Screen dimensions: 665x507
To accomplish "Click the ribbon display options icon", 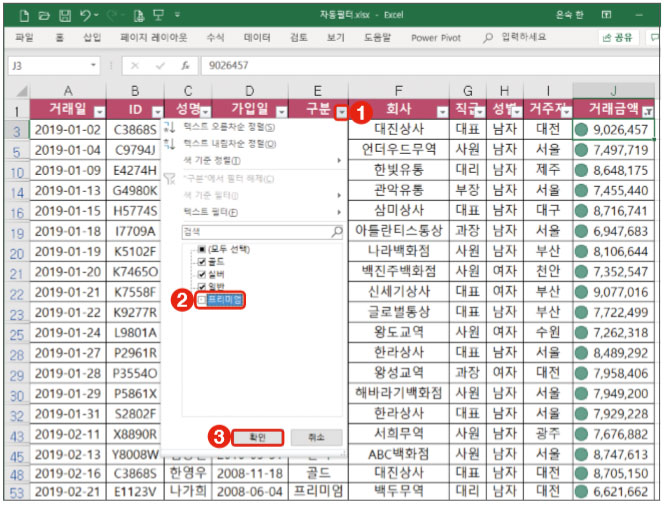I will point(606,15).
